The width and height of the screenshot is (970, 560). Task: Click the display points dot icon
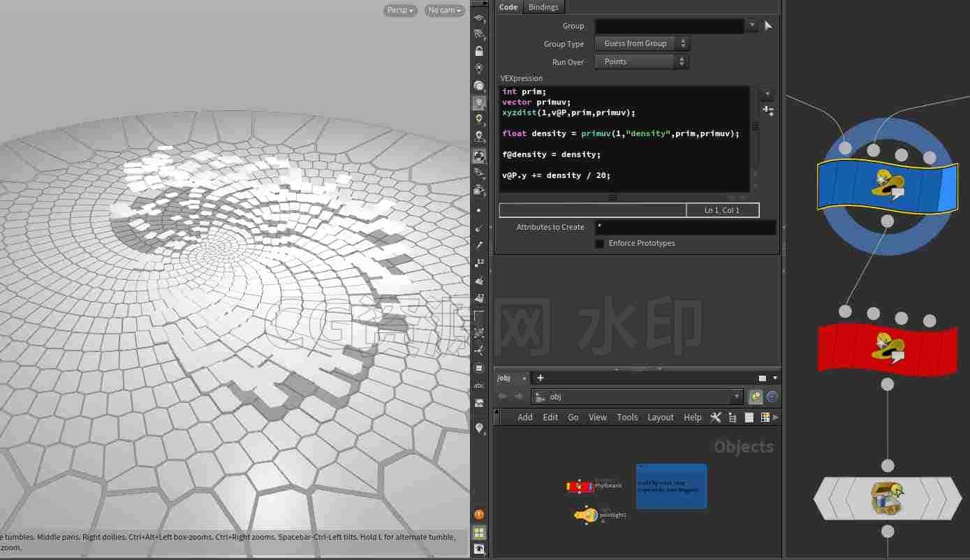479,210
